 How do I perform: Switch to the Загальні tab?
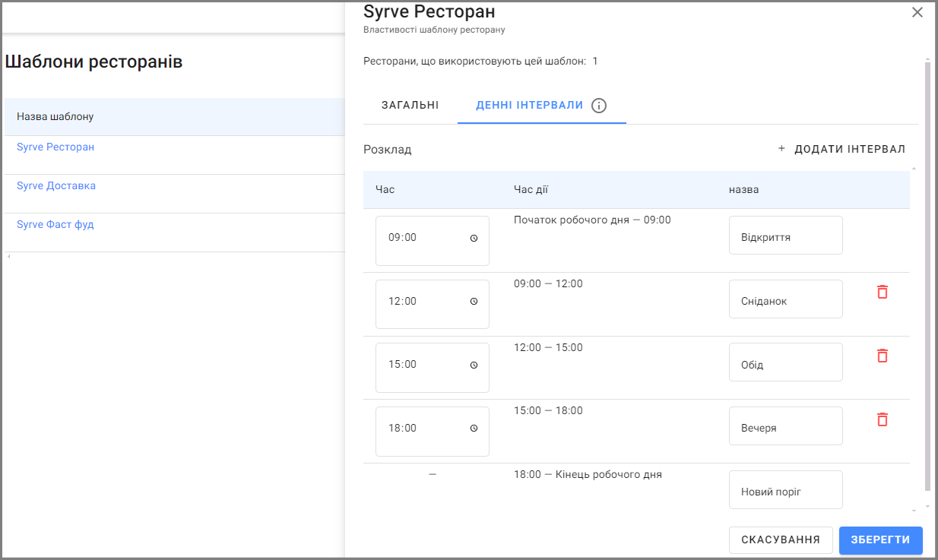point(410,106)
